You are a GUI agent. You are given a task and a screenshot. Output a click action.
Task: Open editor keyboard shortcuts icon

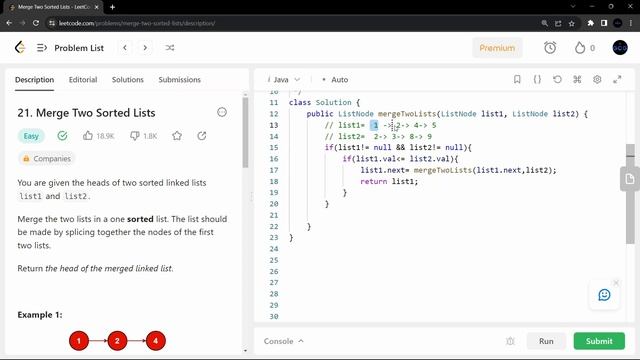click(577, 79)
